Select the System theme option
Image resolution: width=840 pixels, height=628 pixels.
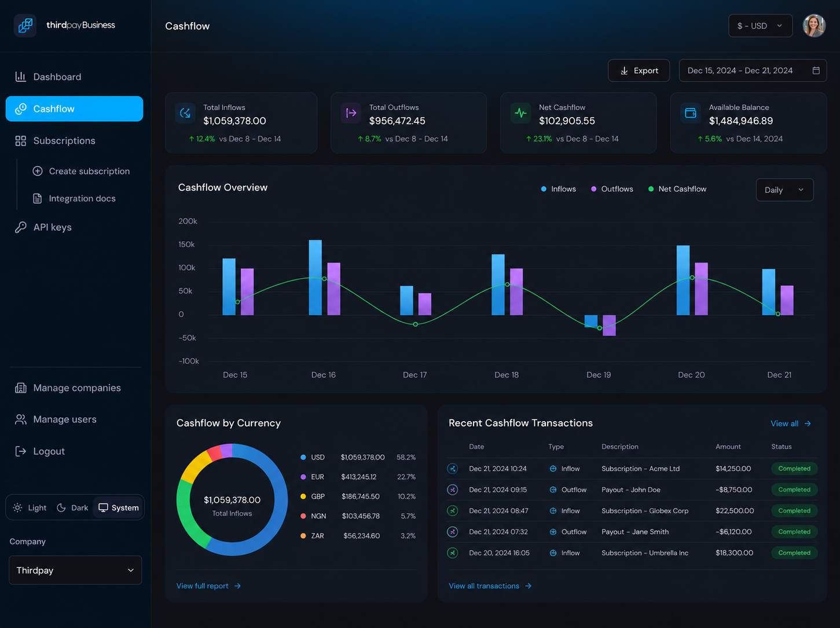[119, 507]
